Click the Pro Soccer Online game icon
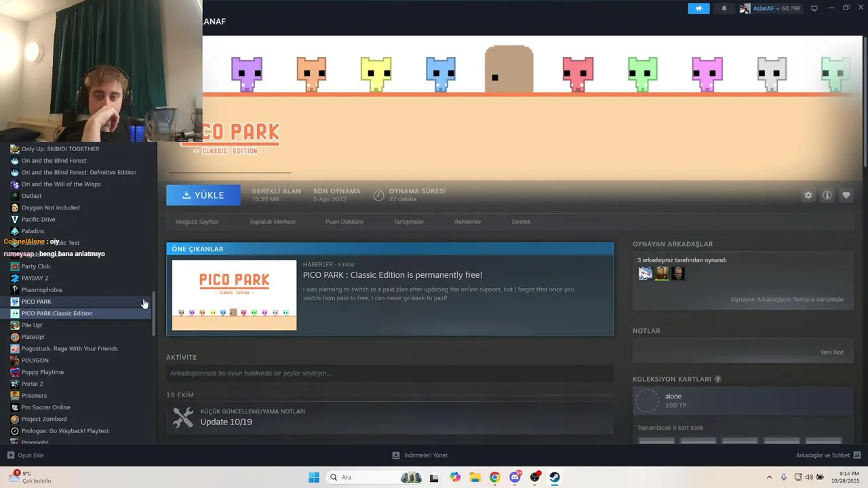Image resolution: width=868 pixels, height=488 pixels. coord(15,407)
